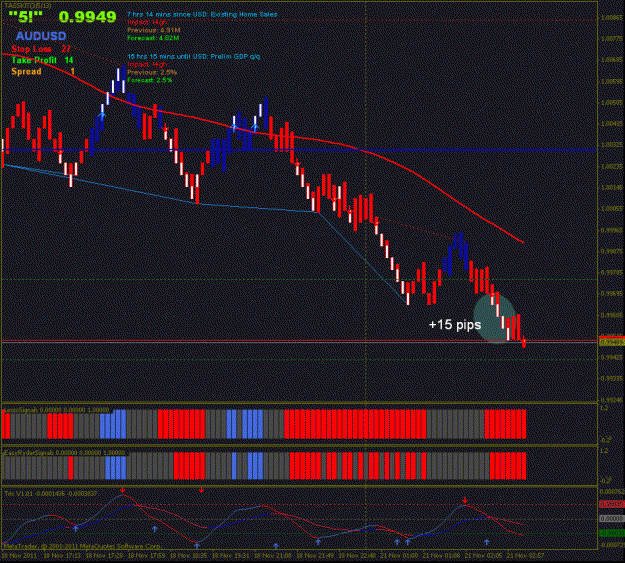Viewport: 625px width, 563px height.
Task: Click the 18 Nov 21:49 time label
Action: coord(315,555)
